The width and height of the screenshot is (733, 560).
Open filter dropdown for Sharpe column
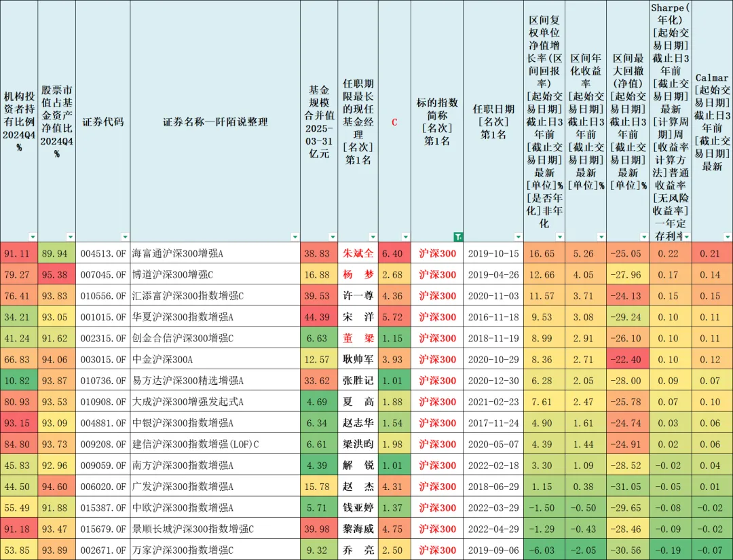click(686, 237)
